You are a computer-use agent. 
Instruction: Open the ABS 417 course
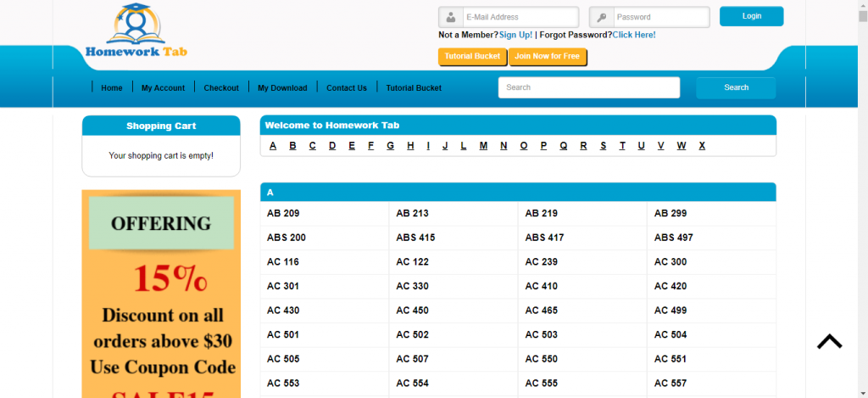tap(545, 238)
